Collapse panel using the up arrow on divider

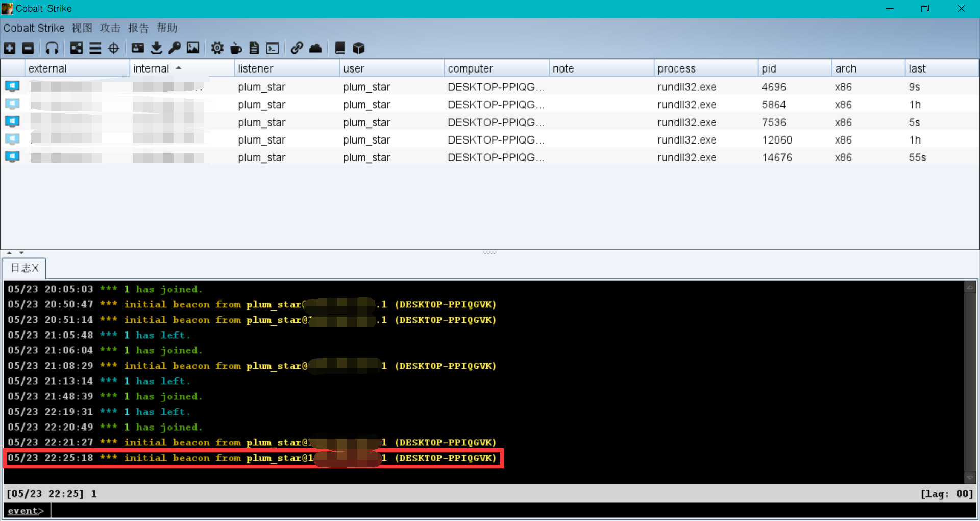pos(9,253)
